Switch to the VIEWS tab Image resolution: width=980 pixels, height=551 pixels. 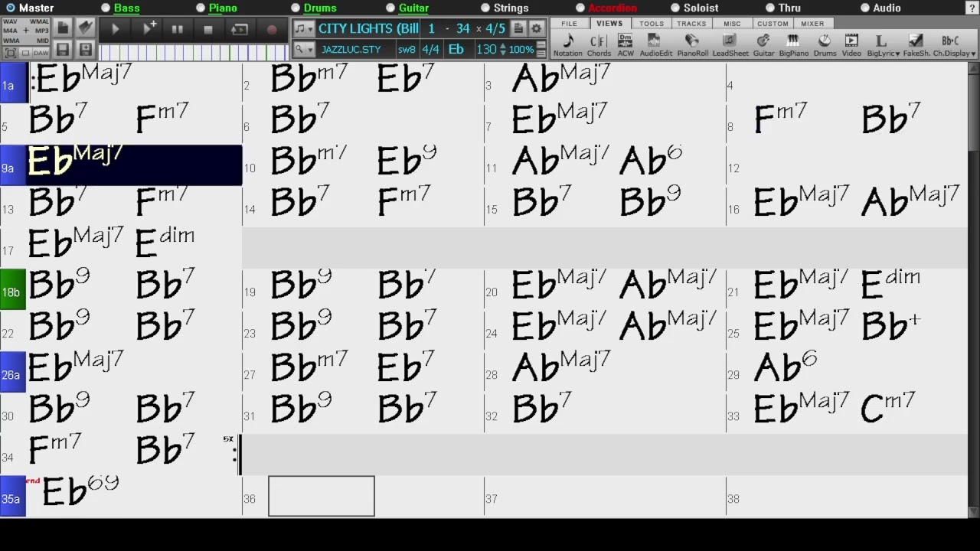tap(609, 24)
